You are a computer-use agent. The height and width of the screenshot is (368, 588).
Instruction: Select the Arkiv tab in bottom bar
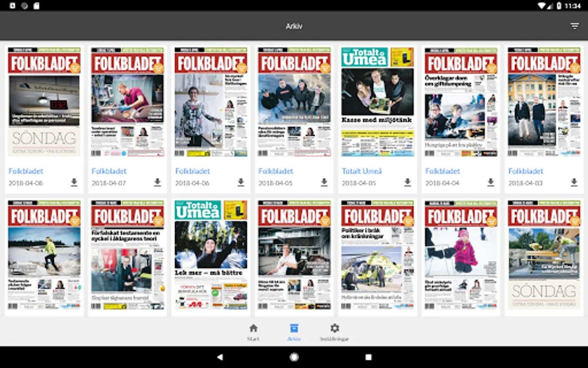[x=294, y=332]
